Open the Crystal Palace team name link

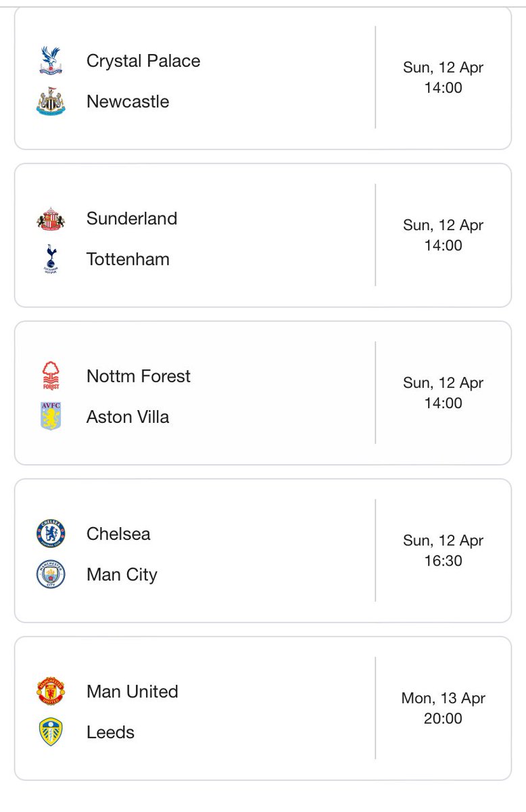tap(143, 61)
